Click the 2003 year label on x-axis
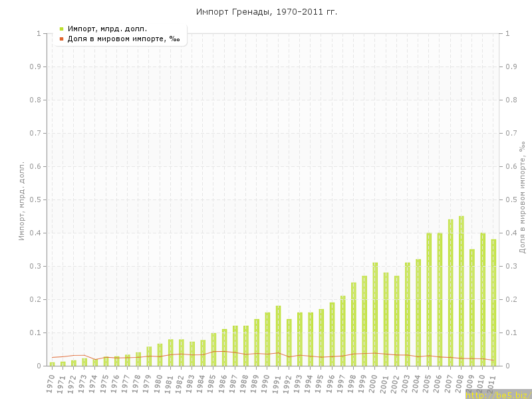Image resolution: width=532 pixels, height=399 pixels. coord(406,383)
